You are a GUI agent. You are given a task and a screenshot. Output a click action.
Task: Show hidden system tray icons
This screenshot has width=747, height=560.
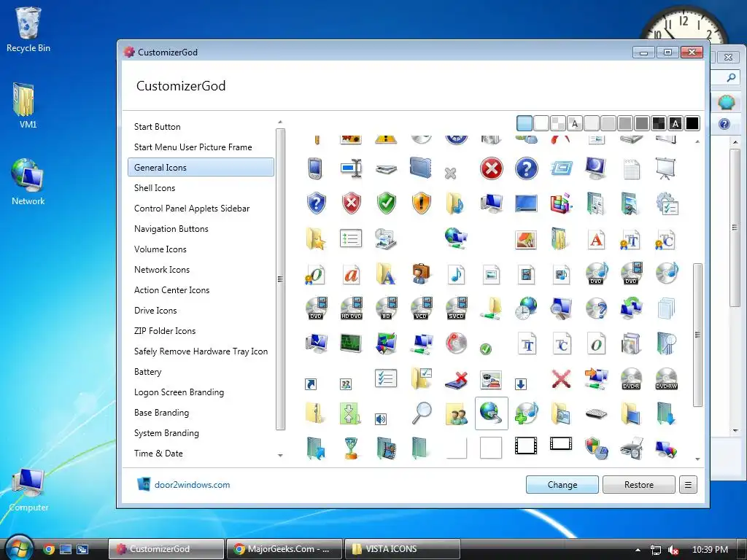[x=638, y=550]
